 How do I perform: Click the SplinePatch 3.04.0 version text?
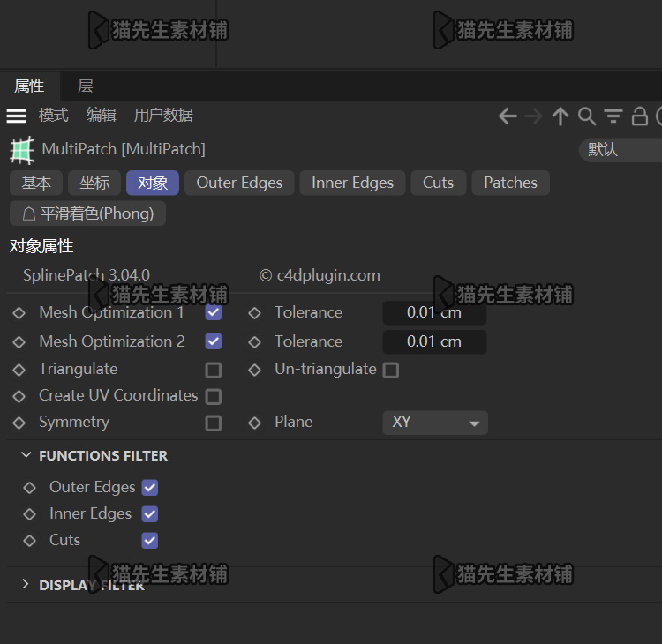pos(87,275)
